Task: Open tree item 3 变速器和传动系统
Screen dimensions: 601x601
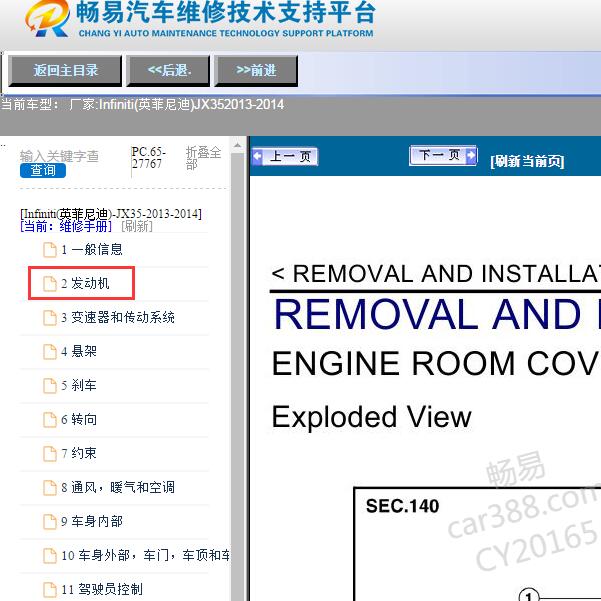Action: pyautogui.click(x=118, y=317)
